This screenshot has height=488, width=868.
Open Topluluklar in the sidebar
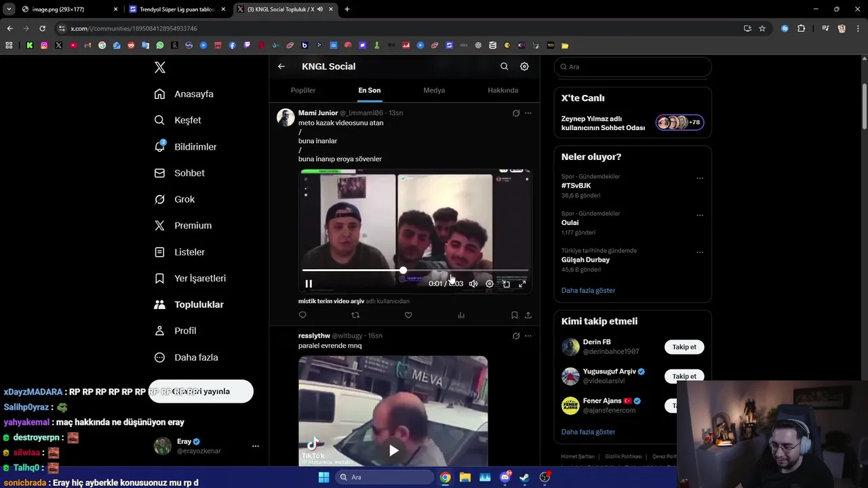coord(189,305)
